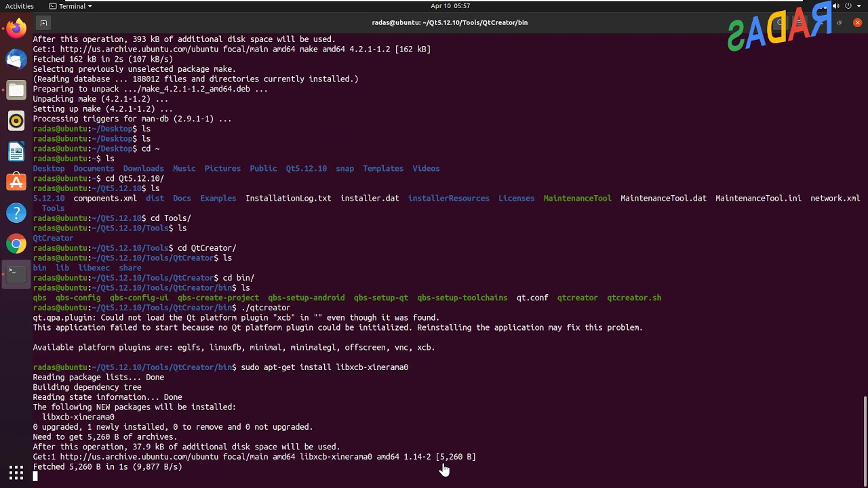Click the 'libexec' directory name
868x488 pixels.
pyautogui.click(x=94, y=268)
